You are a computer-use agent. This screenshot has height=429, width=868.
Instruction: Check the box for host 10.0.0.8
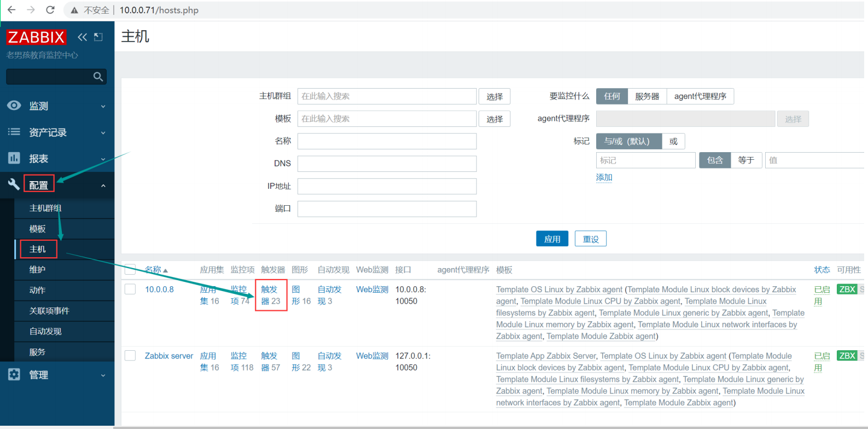tap(130, 289)
